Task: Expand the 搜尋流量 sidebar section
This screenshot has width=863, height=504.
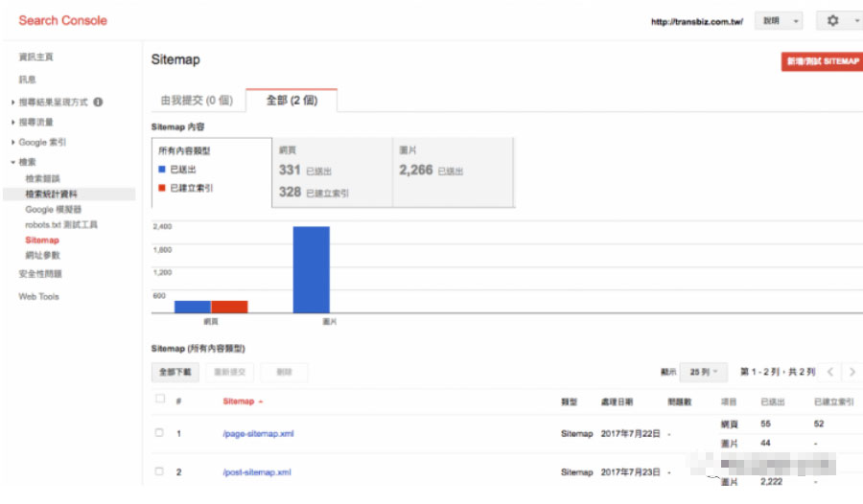Action: click(35, 122)
